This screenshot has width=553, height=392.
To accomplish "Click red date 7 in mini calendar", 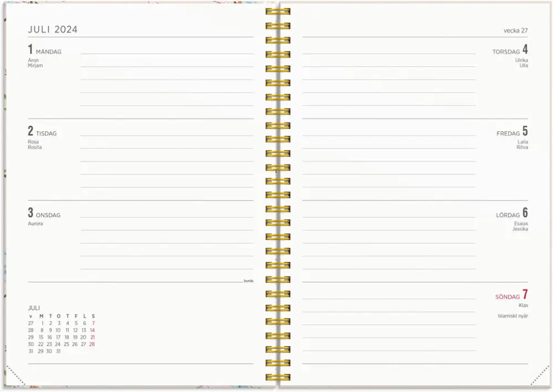I will pyautogui.click(x=93, y=323).
